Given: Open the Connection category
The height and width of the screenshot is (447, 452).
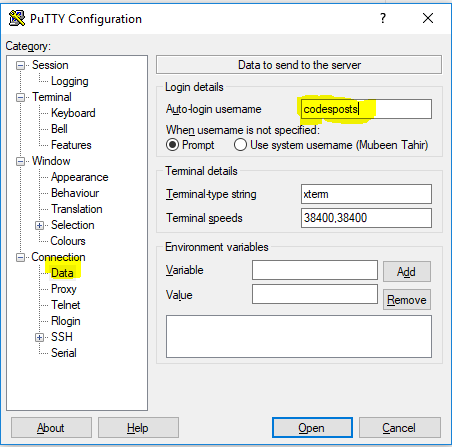Looking at the screenshot, I should click(58, 257).
